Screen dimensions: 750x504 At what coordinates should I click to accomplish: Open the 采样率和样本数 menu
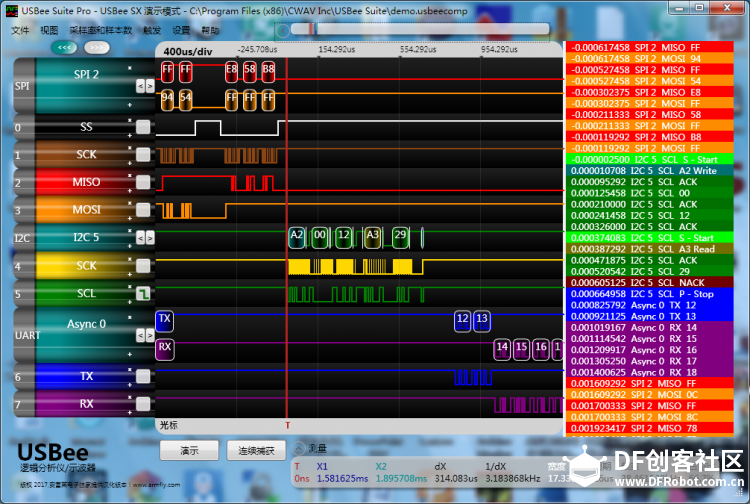100,31
